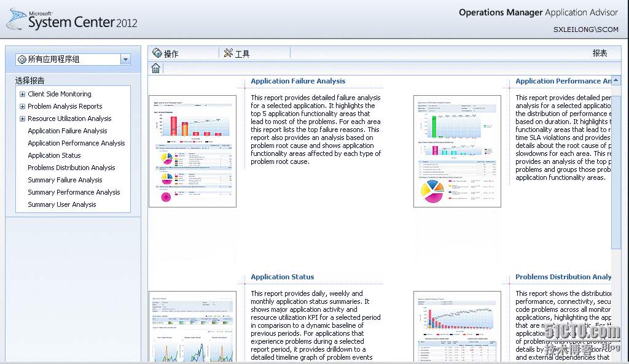This screenshot has height=364, width=629.
Task: Open the Application Performance Analysis heading link
Action: point(563,81)
